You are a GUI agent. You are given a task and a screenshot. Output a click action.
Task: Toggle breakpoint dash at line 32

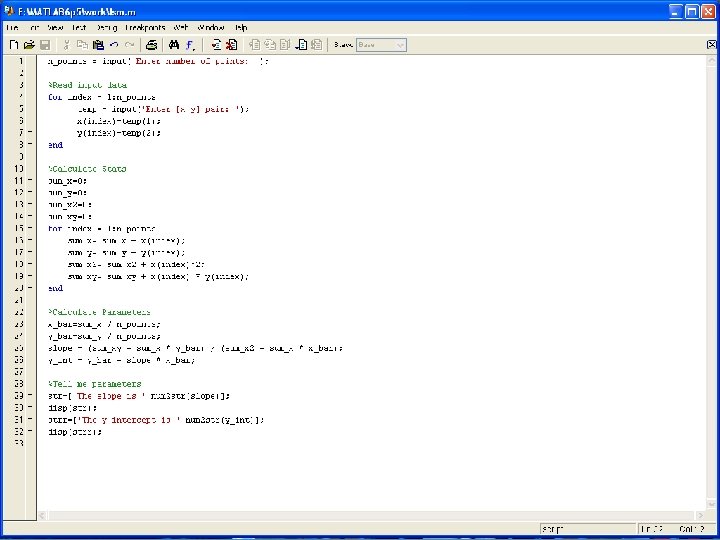30,431
